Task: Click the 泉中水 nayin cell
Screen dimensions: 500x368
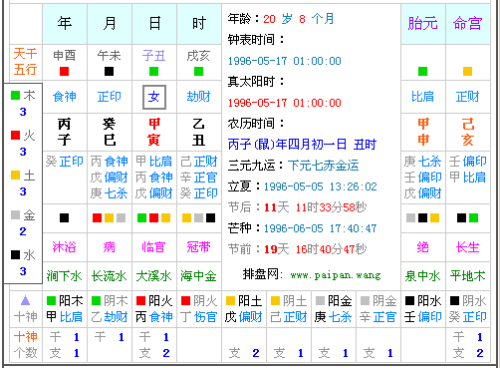Action: coord(423,276)
